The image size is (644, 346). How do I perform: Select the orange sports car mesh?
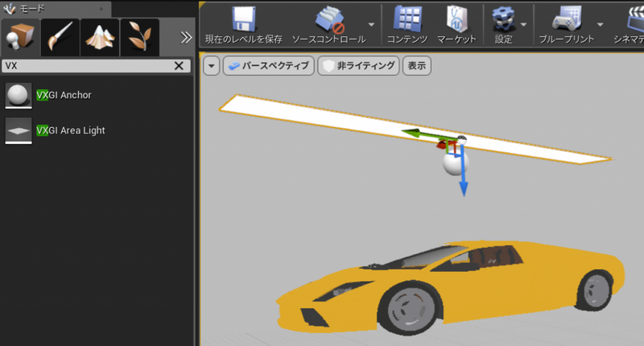pyautogui.click(x=450, y=286)
